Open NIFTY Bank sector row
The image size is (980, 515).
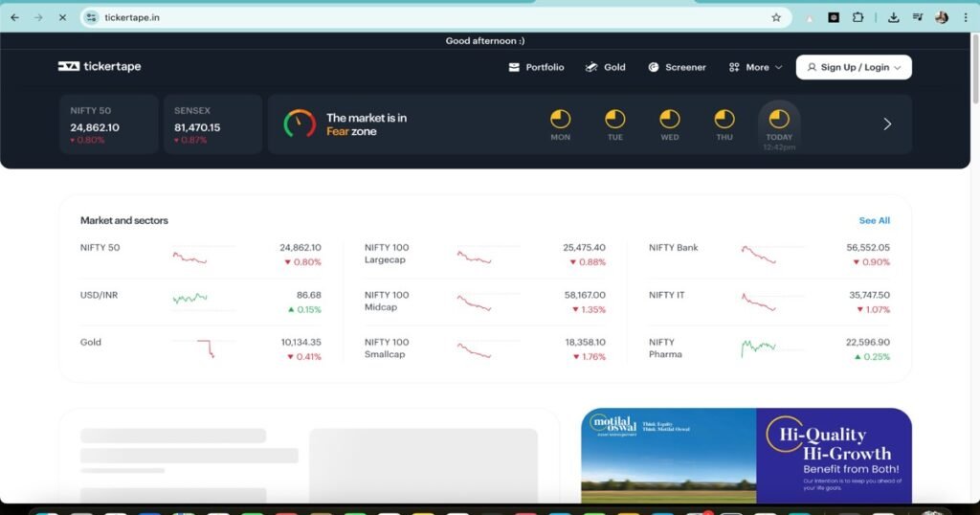(674, 248)
